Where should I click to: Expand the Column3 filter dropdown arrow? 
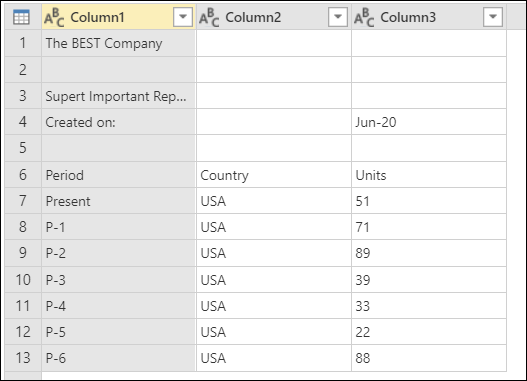[x=493, y=16]
